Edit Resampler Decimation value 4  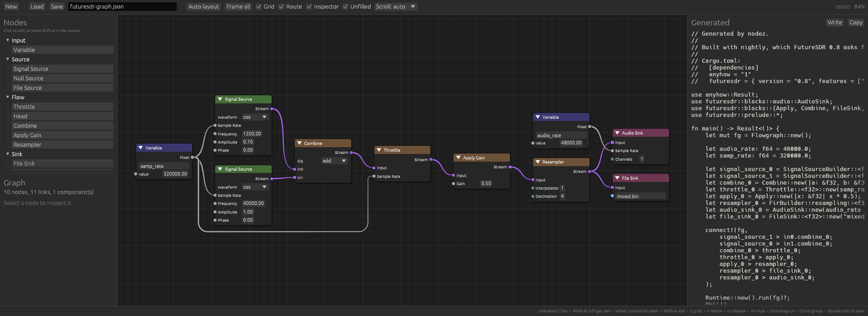(562, 196)
